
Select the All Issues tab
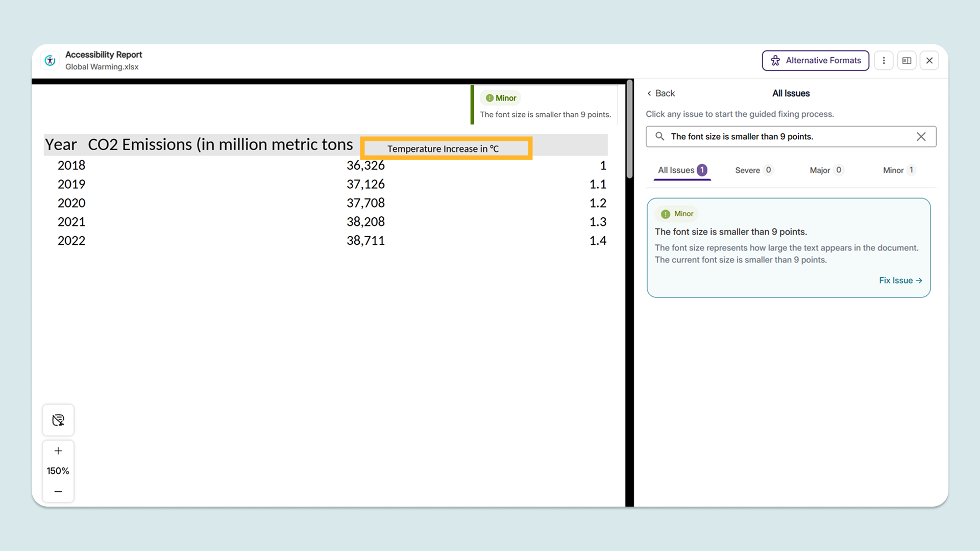[682, 170]
